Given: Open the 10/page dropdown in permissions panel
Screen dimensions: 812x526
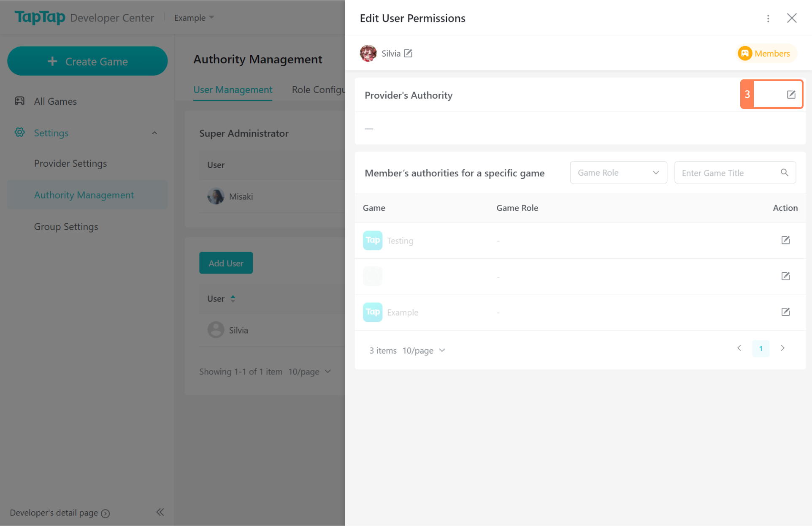Looking at the screenshot, I should point(424,350).
